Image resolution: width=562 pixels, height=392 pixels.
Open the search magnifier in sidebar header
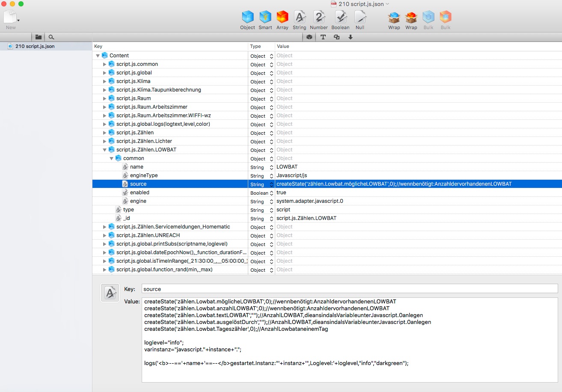pos(51,37)
